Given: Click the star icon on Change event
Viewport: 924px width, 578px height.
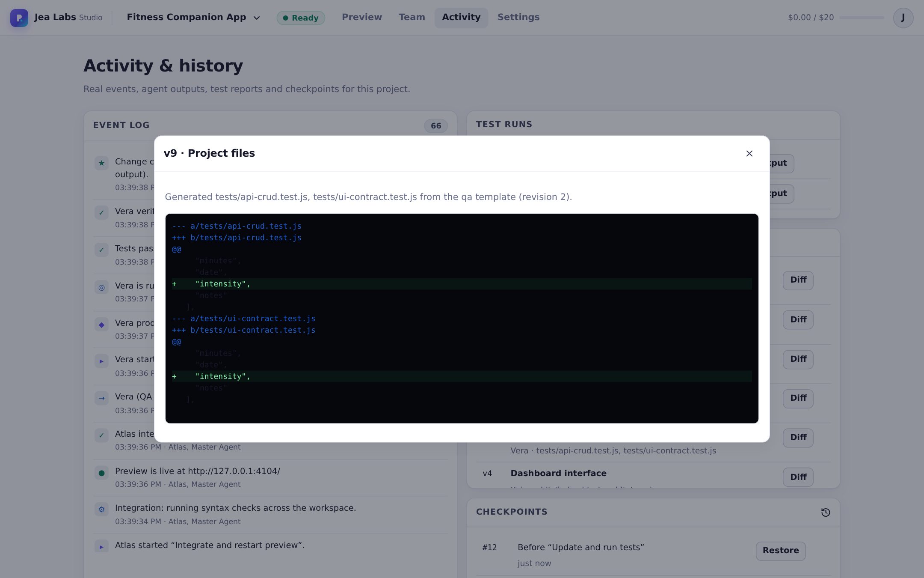Looking at the screenshot, I should pos(101,163).
